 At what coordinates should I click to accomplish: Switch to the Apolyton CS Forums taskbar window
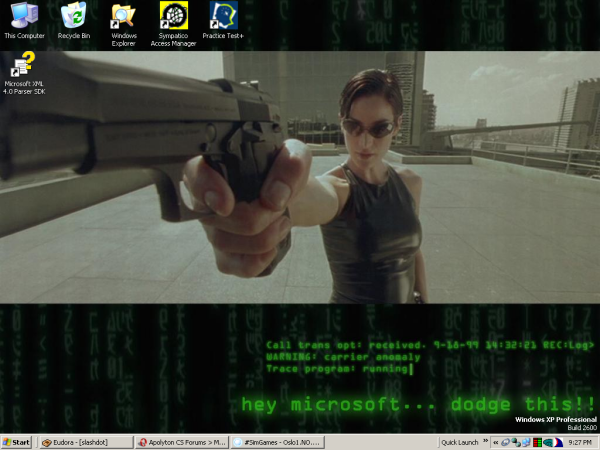tap(180, 442)
